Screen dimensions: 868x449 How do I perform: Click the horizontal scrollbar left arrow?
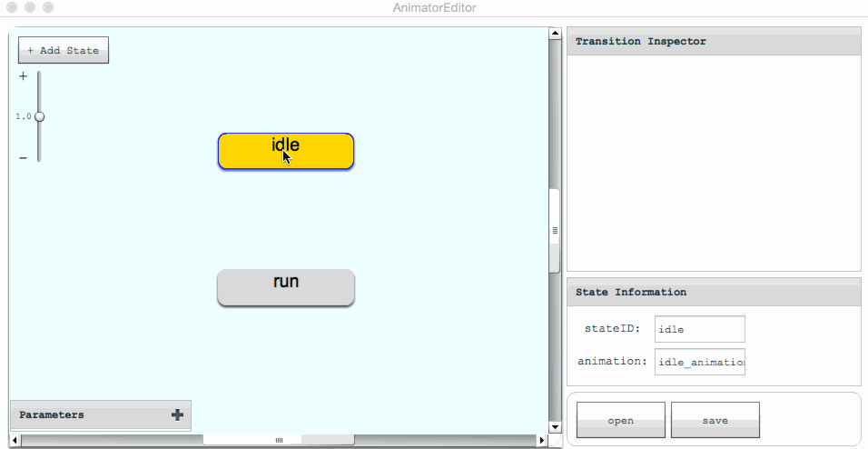pyautogui.click(x=15, y=440)
